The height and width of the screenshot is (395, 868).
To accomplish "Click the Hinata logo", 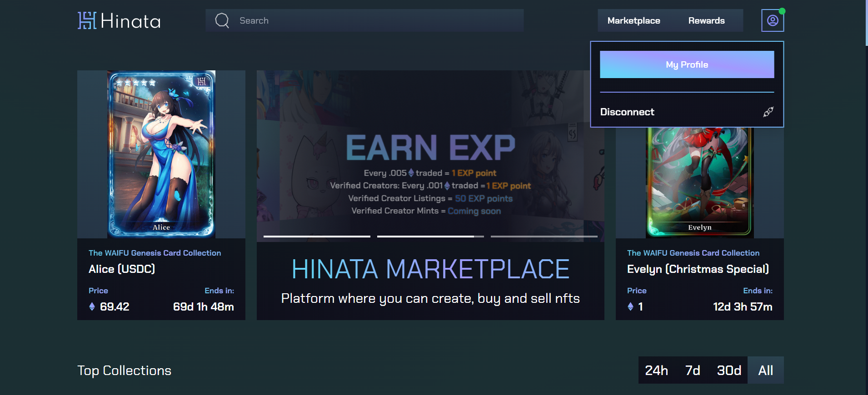I will (119, 20).
